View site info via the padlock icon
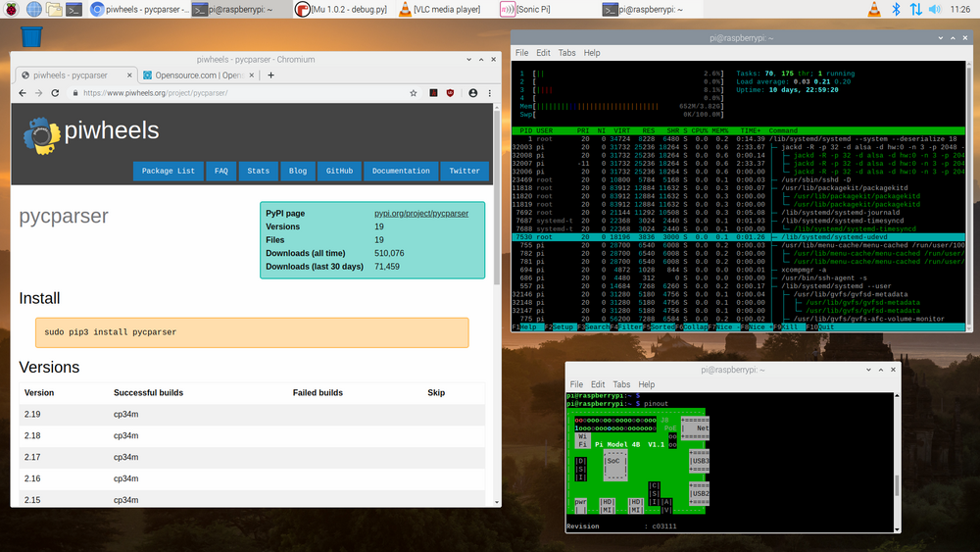 click(75, 92)
